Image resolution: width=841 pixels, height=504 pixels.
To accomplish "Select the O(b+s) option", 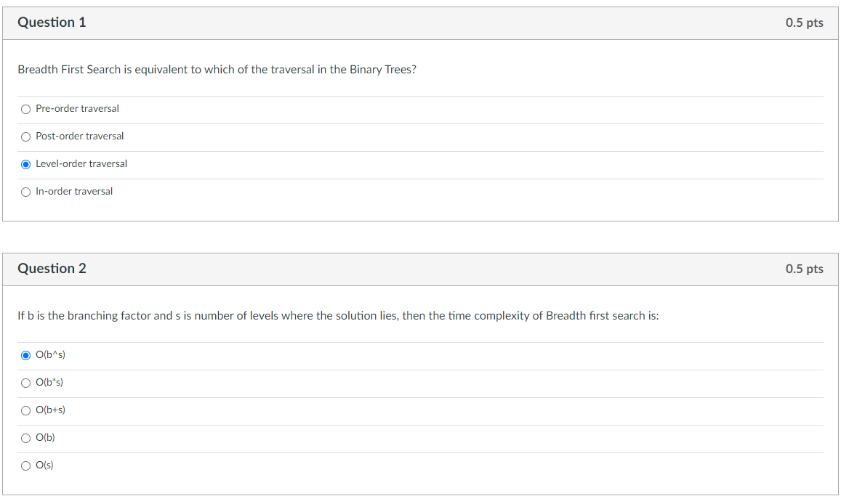I will (25, 410).
